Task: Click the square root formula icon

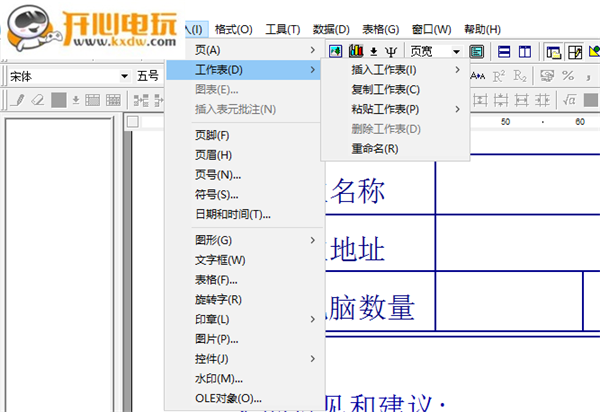Action: pyautogui.click(x=569, y=100)
